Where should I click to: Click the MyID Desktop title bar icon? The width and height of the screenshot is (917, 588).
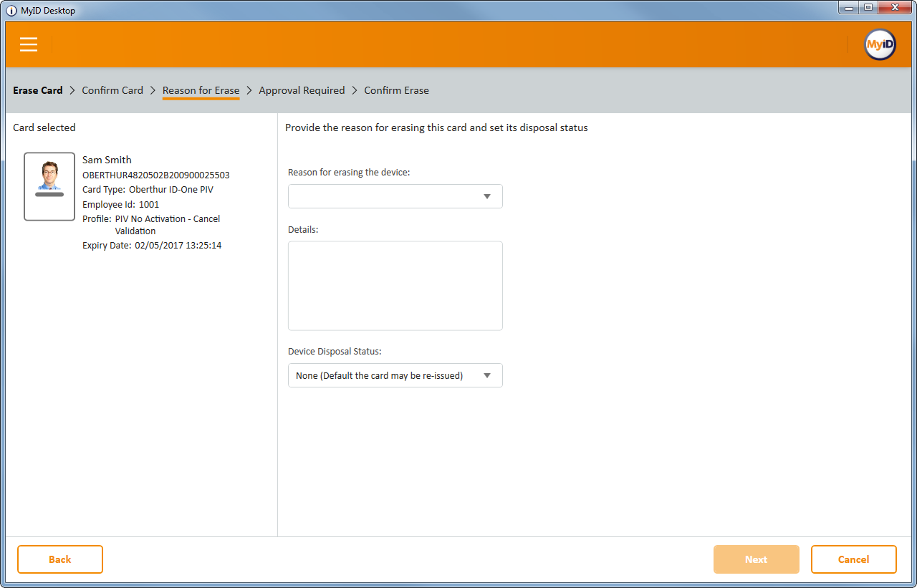tap(11, 11)
